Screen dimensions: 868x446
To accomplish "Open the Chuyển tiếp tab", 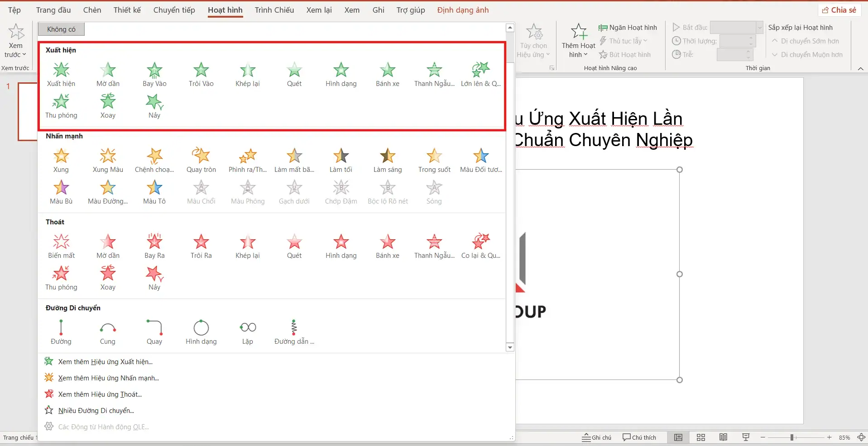I will pos(174,10).
